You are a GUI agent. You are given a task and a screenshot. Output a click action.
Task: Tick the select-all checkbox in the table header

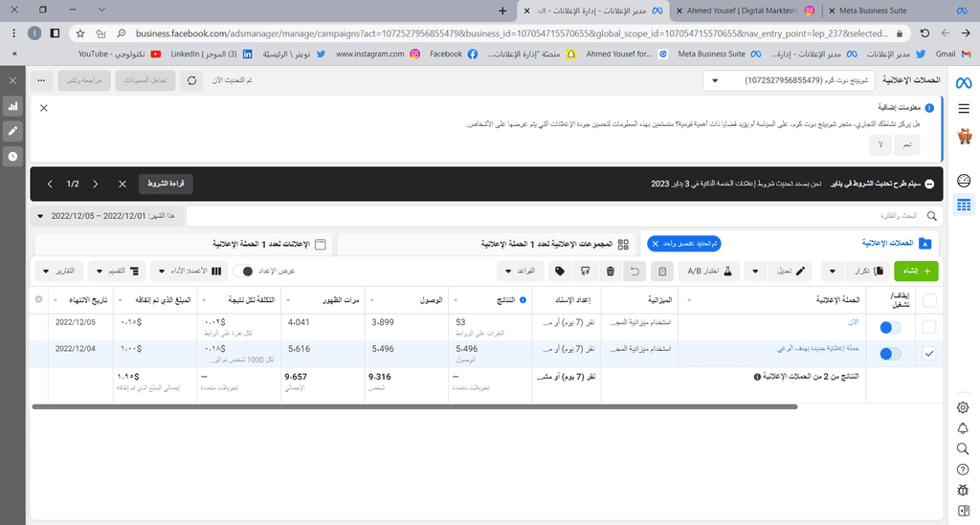[929, 300]
